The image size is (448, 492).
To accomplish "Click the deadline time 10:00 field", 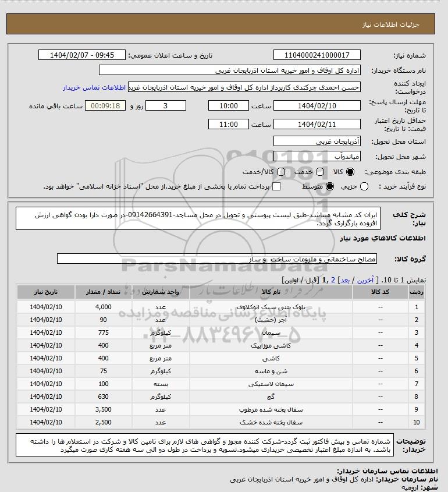I will coord(229,105).
